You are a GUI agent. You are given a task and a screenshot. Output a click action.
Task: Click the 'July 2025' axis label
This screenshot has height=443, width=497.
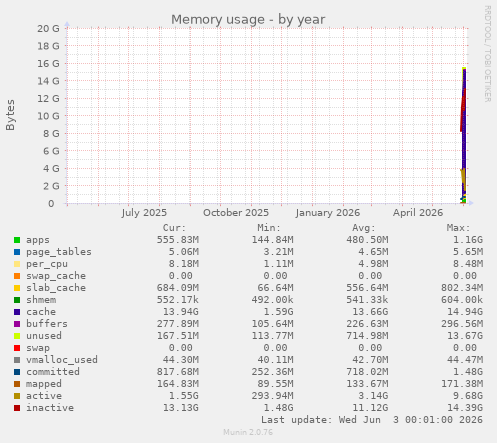click(144, 213)
